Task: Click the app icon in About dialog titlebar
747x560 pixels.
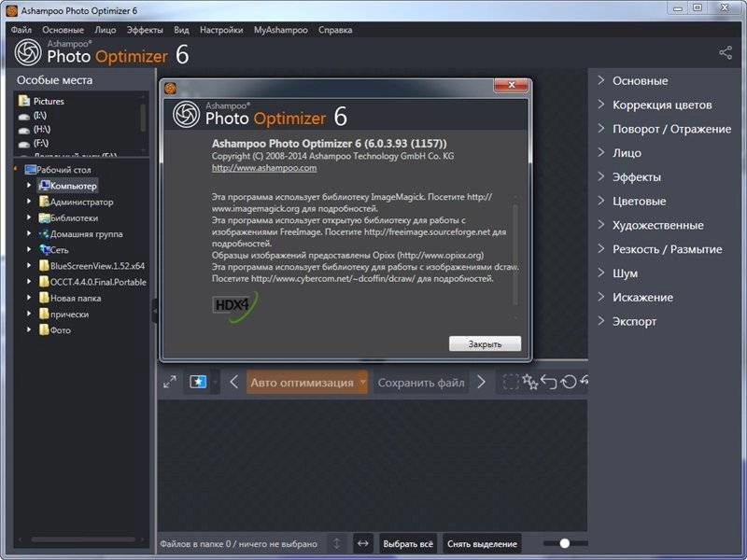Action: (170, 88)
